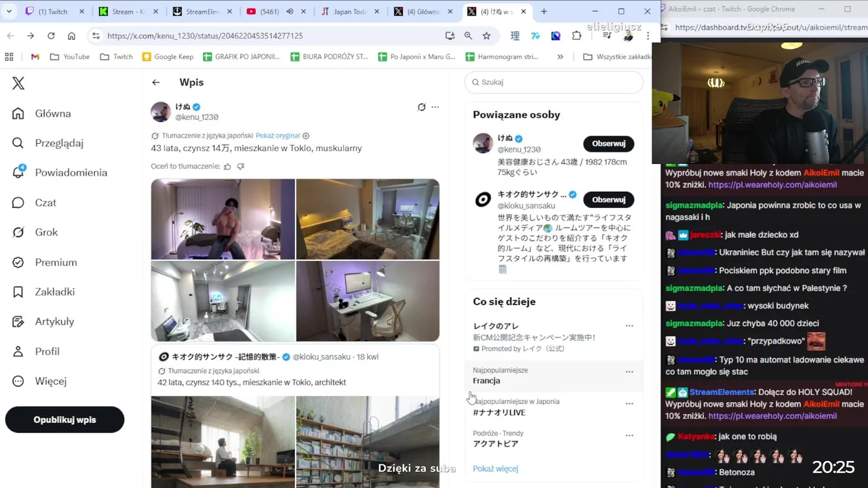
Task: Switch to the Twitch browser tab
Action: point(53,12)
